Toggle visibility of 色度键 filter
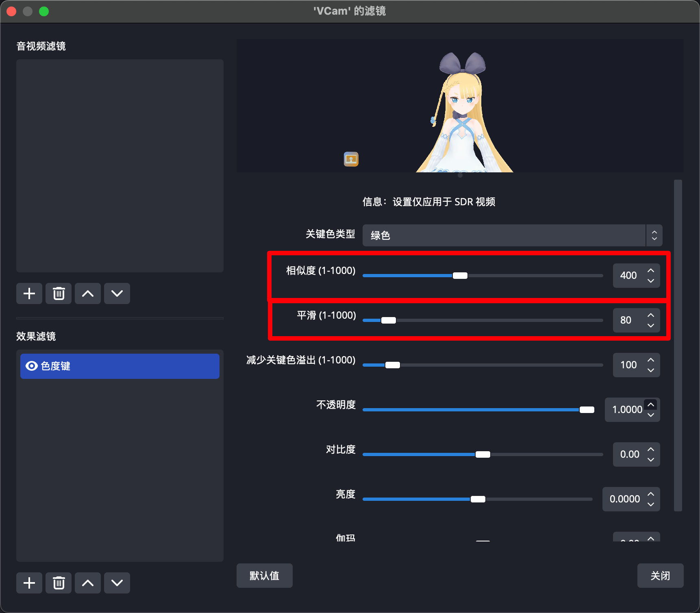 pos(31,366)
